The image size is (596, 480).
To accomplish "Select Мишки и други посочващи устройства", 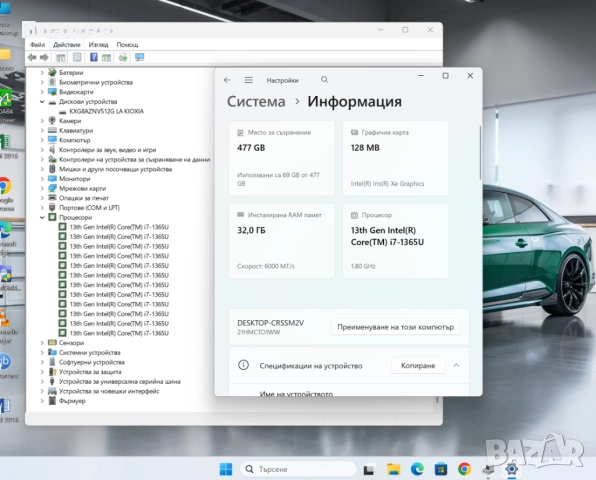I will point(116,169).
